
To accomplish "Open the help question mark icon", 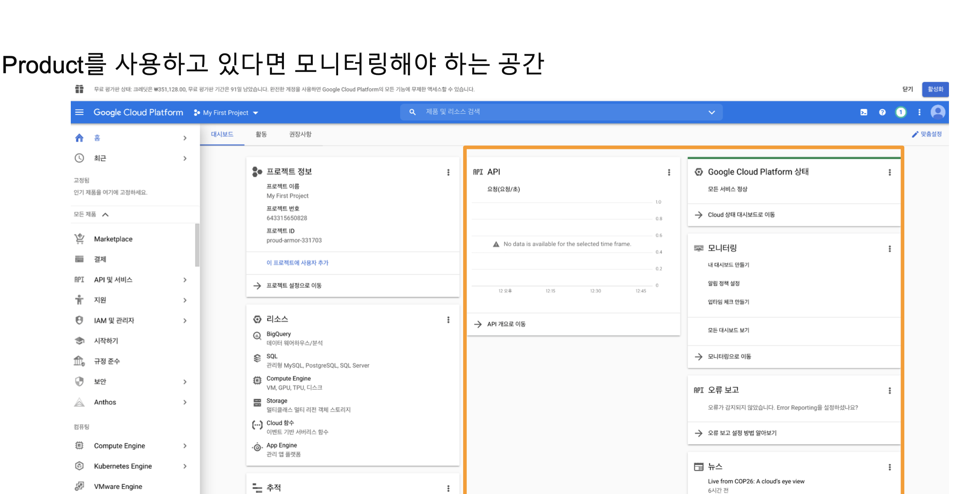I will point(882,112).
